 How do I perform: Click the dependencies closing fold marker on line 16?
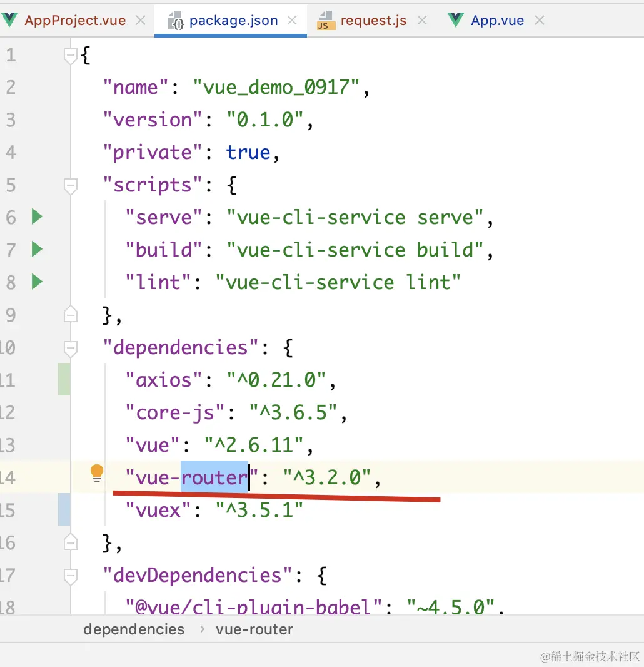point(70,542)
